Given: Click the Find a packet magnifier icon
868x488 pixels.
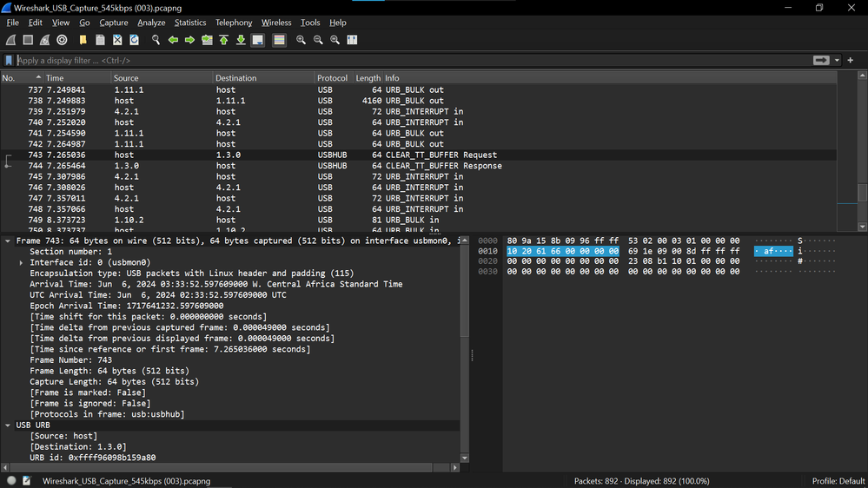Looking at the screenshot, I should click(156, 40).
